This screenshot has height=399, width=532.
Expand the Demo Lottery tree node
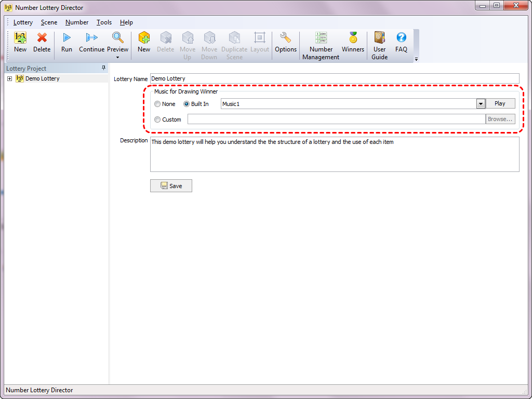pos(9,79)
